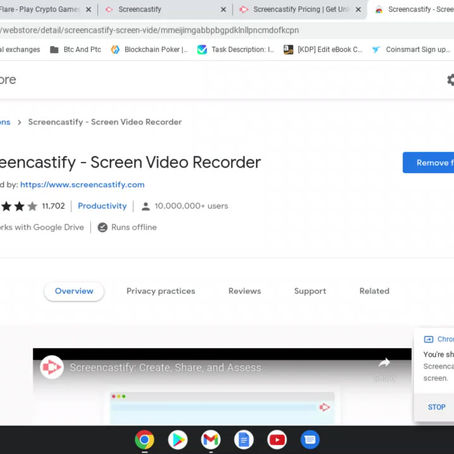This screenshot has width=454, height=454.
Task: Close the Play Crypto Game tab
Action: coord(89,10)
